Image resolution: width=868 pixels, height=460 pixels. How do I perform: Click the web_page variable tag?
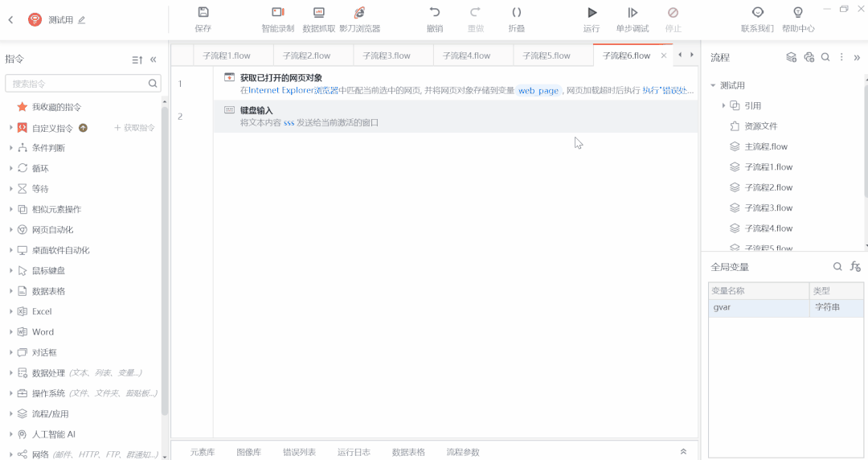coord(538,90)
